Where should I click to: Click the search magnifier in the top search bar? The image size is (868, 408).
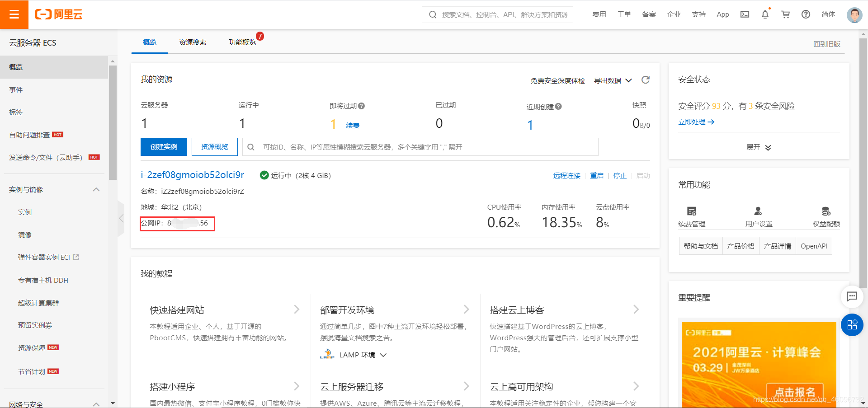tap(433, 15)
